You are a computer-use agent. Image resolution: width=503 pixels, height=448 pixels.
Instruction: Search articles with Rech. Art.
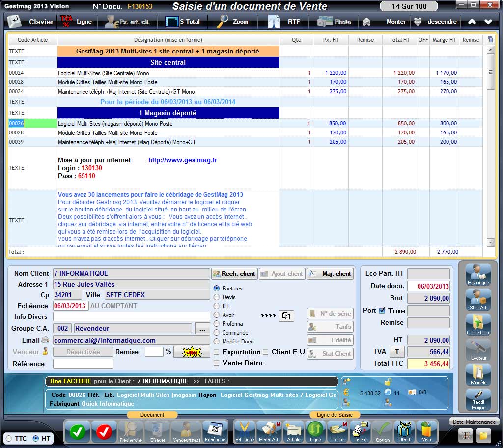269,432
